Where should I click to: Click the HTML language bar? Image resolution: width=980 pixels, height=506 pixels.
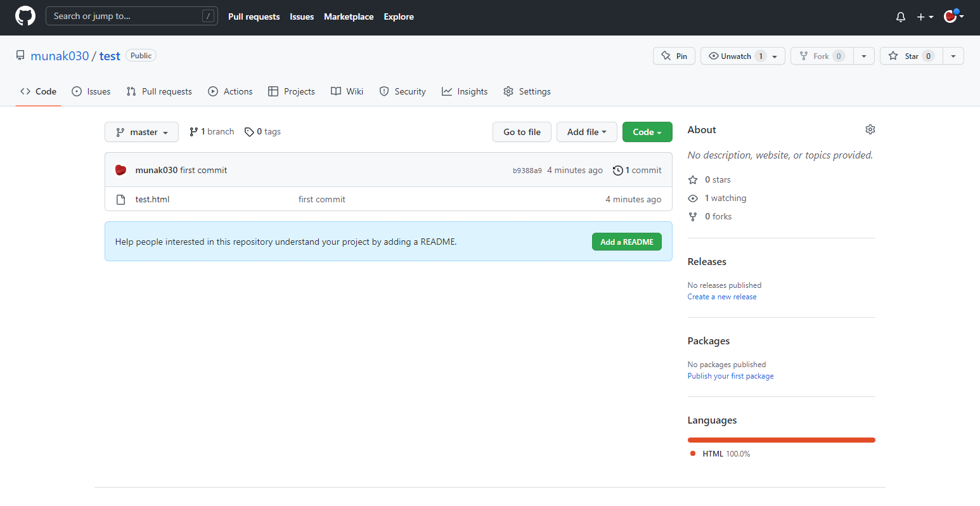tap(782, 440)
